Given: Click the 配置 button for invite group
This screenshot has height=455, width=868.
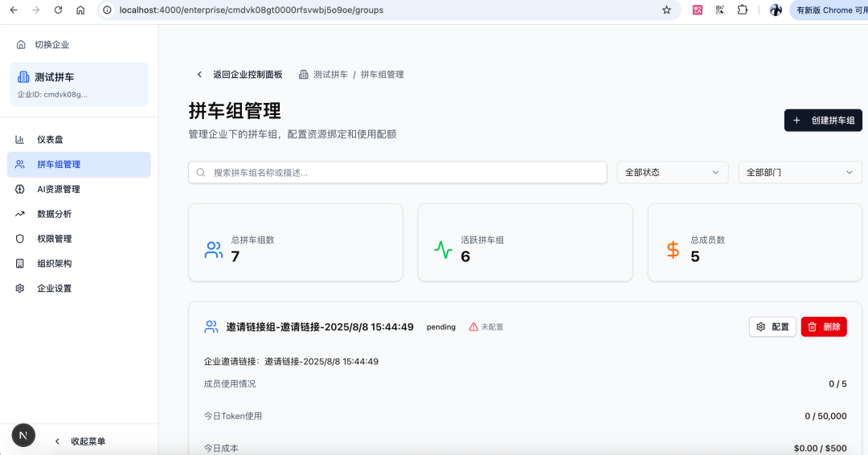Looking at the screenshot, I should coord(772,326).
